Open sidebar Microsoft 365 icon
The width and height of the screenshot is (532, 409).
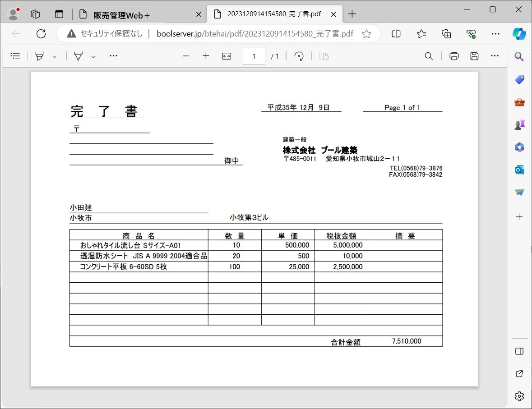point(519,147)
